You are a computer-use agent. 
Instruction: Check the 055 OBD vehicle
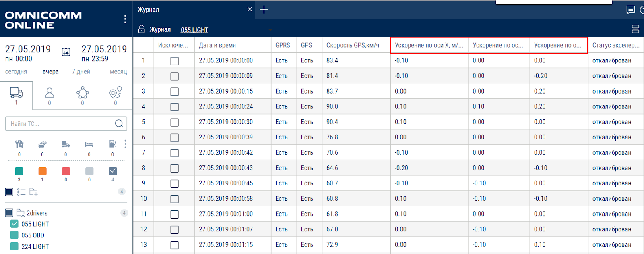tap(14, 235)
